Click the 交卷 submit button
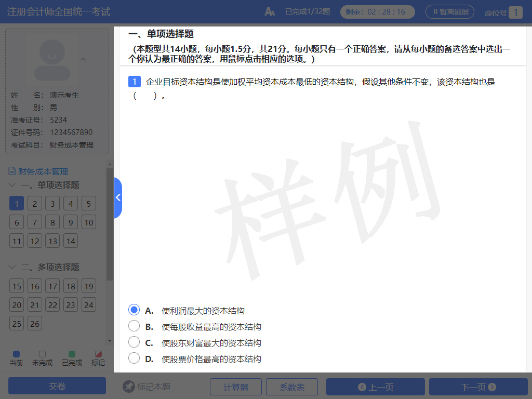Screen dimensions: 532x399 [x=57, y=387]
